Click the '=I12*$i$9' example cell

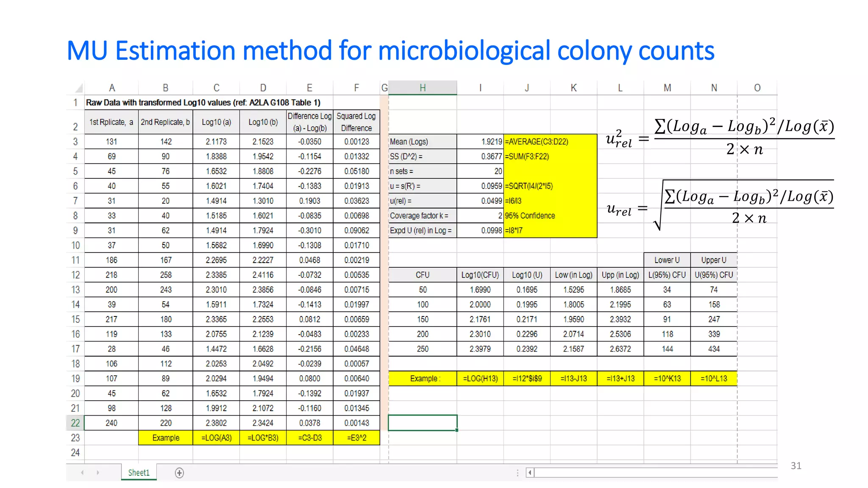527,378
